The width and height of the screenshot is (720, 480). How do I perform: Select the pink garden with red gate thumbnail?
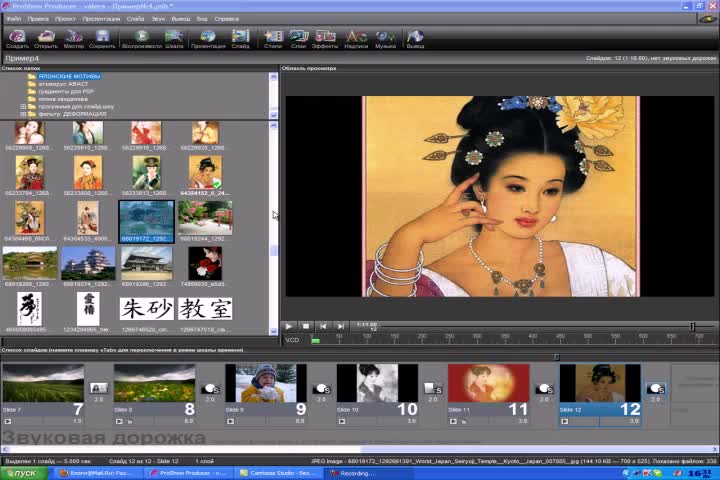(x=205, y=218)
